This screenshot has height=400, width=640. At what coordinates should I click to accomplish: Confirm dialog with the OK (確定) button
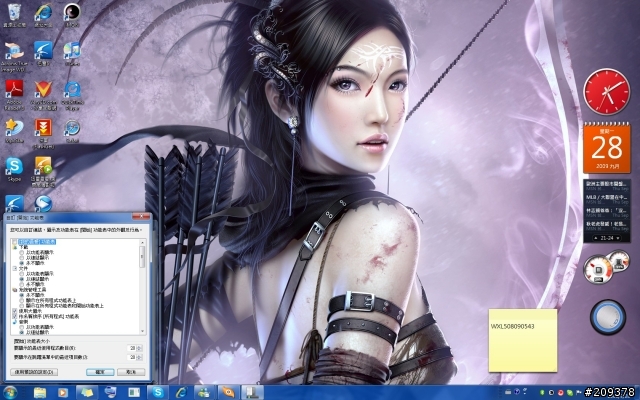pos(100,372)
